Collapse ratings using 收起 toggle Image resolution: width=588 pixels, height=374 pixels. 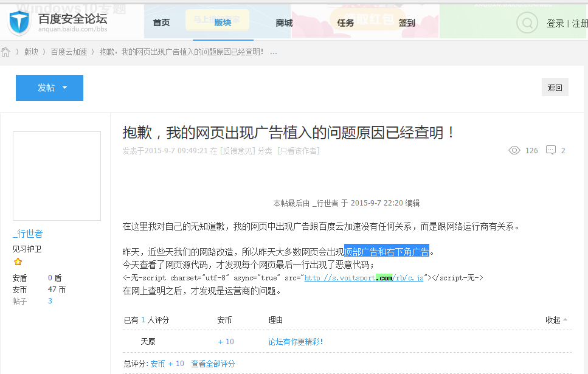coord(556,320)
